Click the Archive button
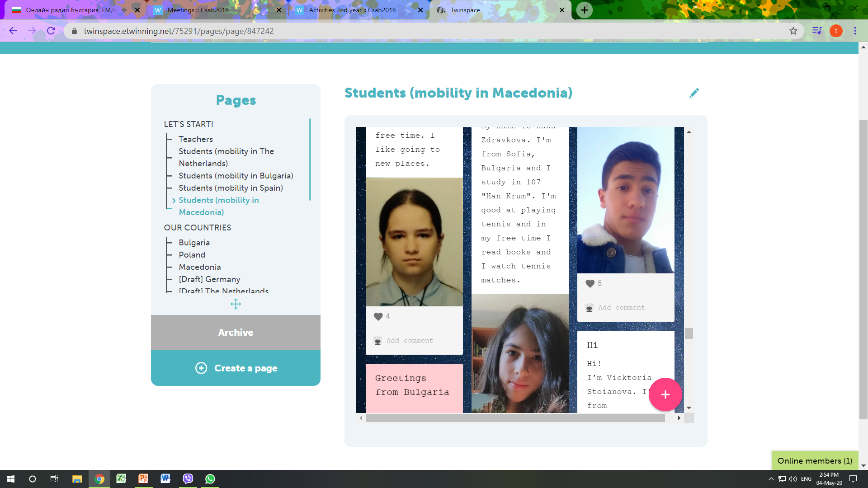This screenshot has width=868, height=488. (x=236, y=333)
